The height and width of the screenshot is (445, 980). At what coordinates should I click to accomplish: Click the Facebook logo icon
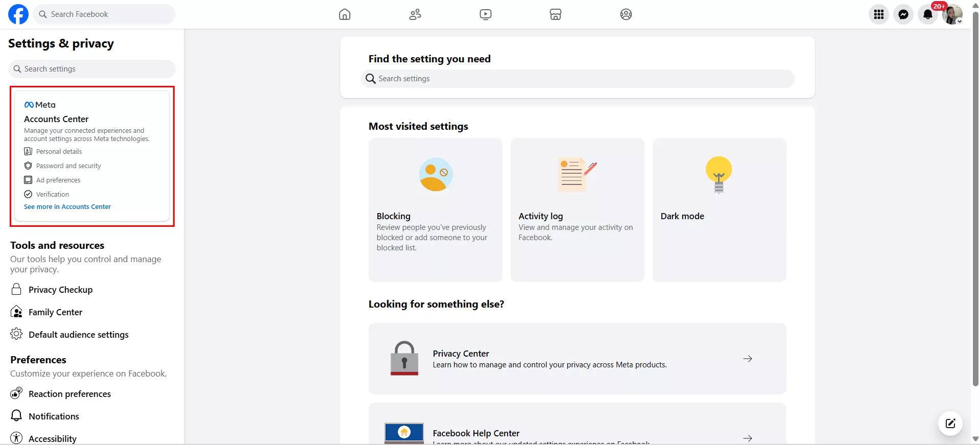coord(18,14)
